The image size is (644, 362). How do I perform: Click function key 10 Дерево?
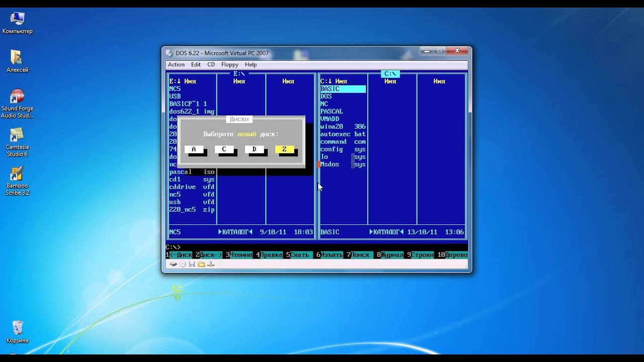[x=452, y=255]
